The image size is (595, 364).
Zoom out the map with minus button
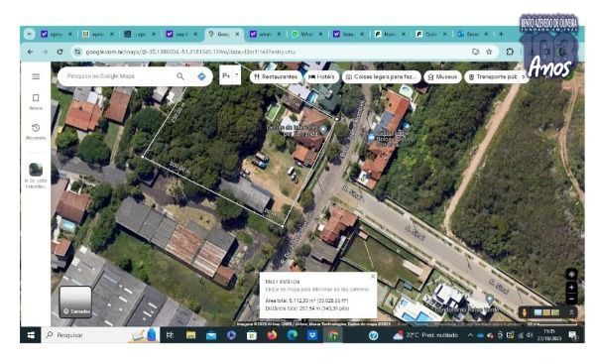click(571, 300)
